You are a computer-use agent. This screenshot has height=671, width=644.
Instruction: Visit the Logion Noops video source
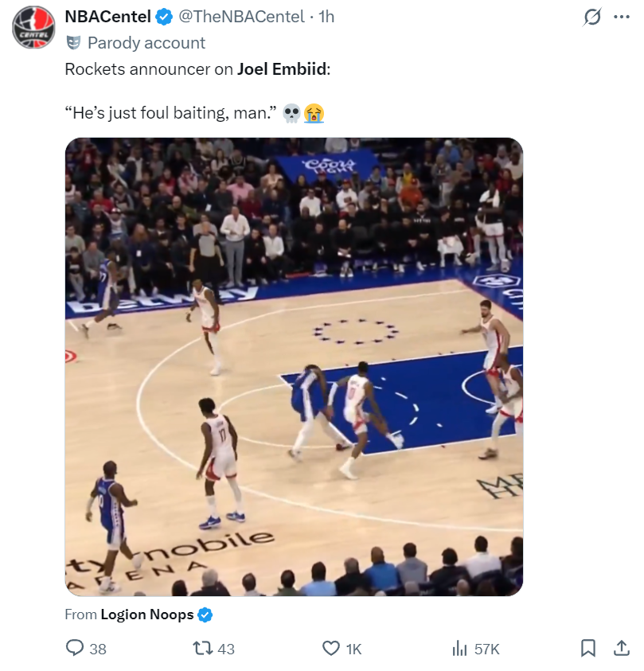click(x=146, y=614)
